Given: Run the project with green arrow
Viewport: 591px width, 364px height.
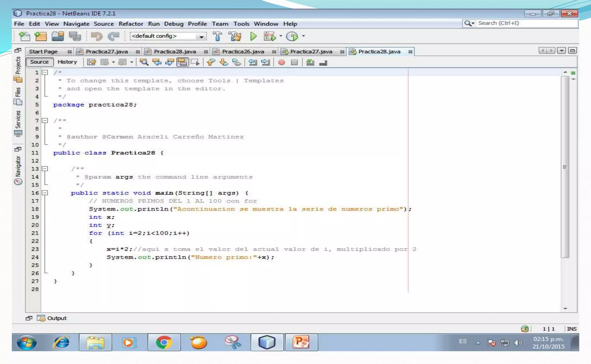Looking at the screenshot, I should coord(253,36).
